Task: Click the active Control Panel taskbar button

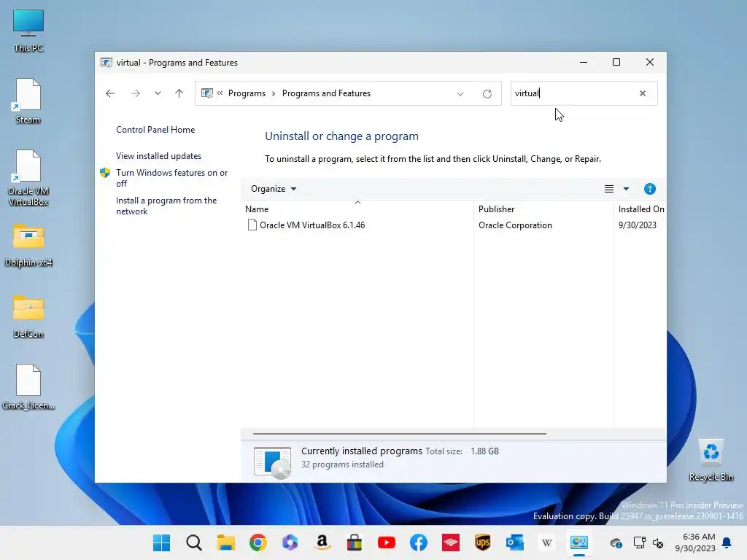Action: point(579,542)
